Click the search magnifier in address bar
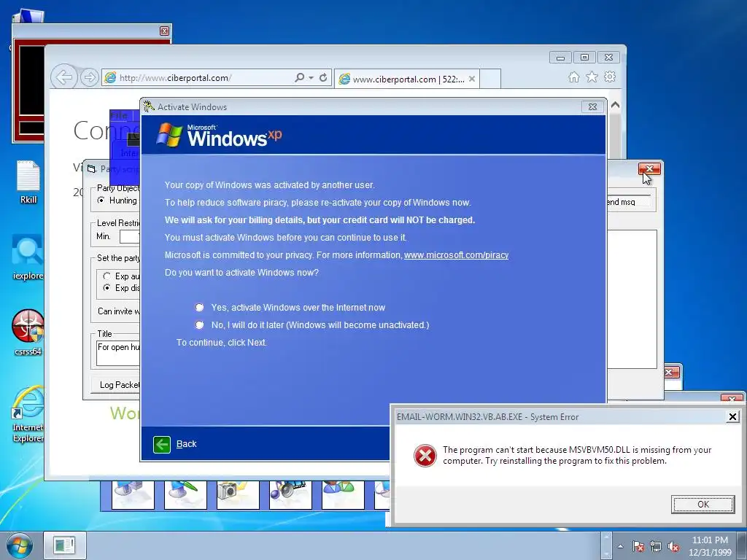The width and height of the screenshot is (747, 560). [299, 77]
